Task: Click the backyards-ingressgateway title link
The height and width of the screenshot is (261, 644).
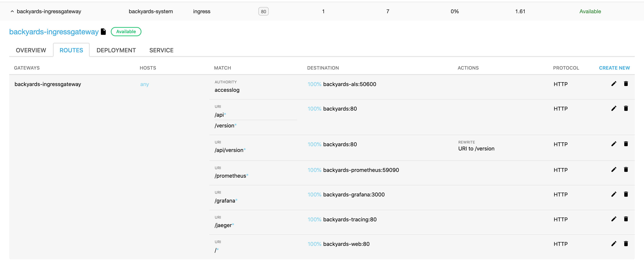Action: [54, 32]
